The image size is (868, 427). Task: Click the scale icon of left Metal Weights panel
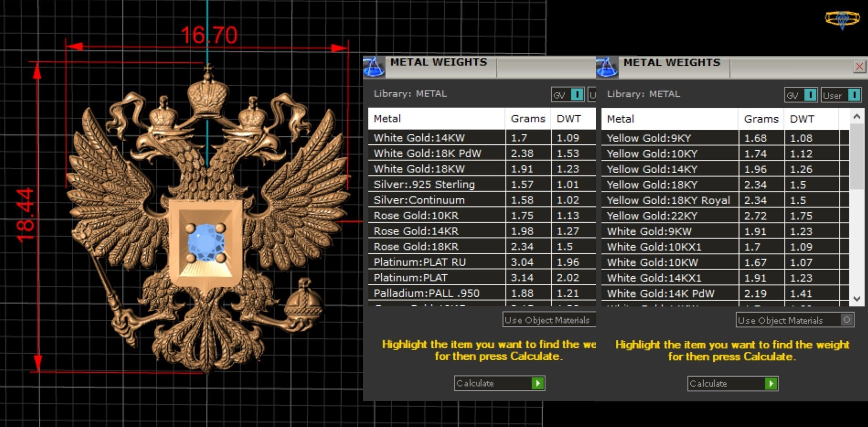tap(374, 67)
